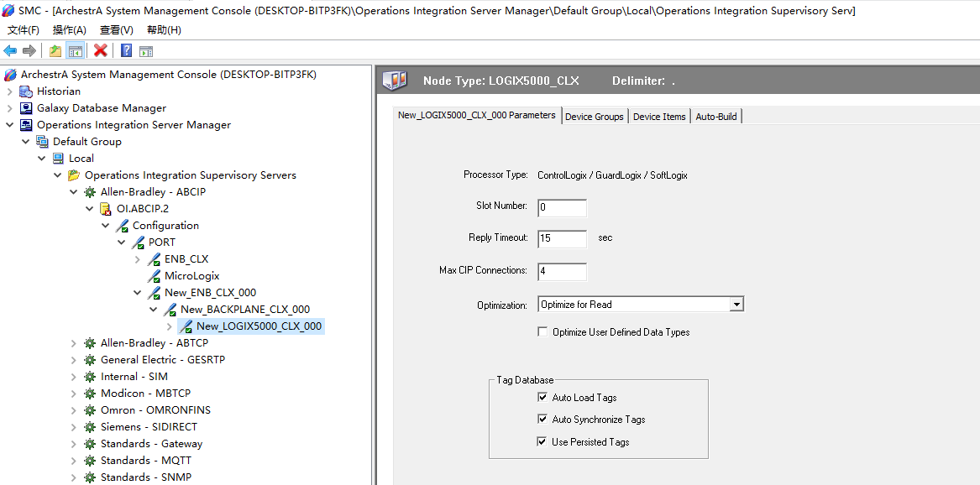Screen dimensions: 980x485
Task: Click the Historian node icon
Action: (26, 91)
